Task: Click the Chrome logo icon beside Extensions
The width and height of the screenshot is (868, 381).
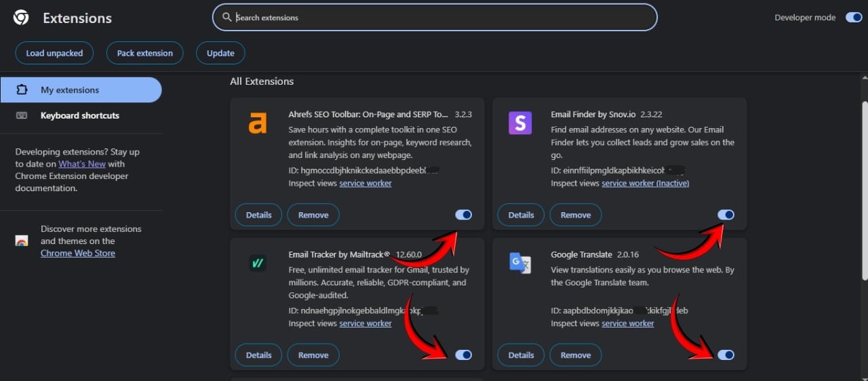Action: point(21,18)
